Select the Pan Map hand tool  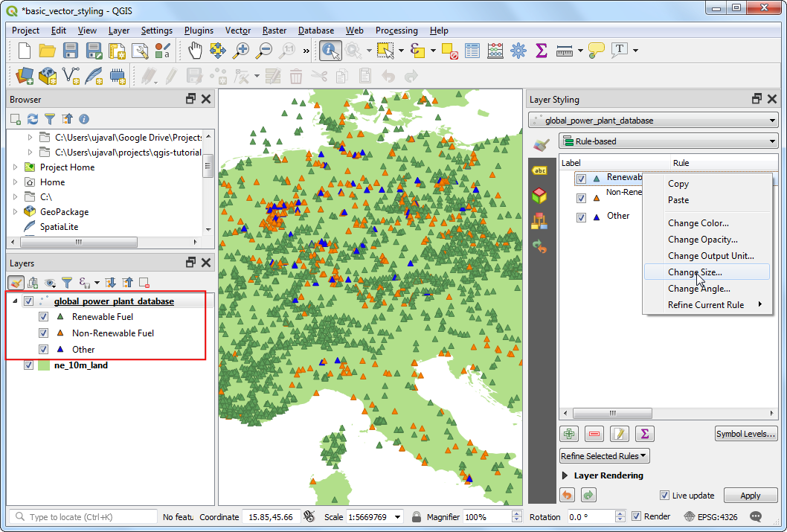click(195, 51)
